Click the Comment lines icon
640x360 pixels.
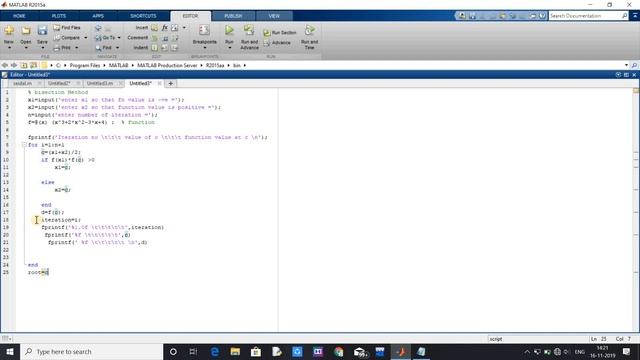[154, 38]
